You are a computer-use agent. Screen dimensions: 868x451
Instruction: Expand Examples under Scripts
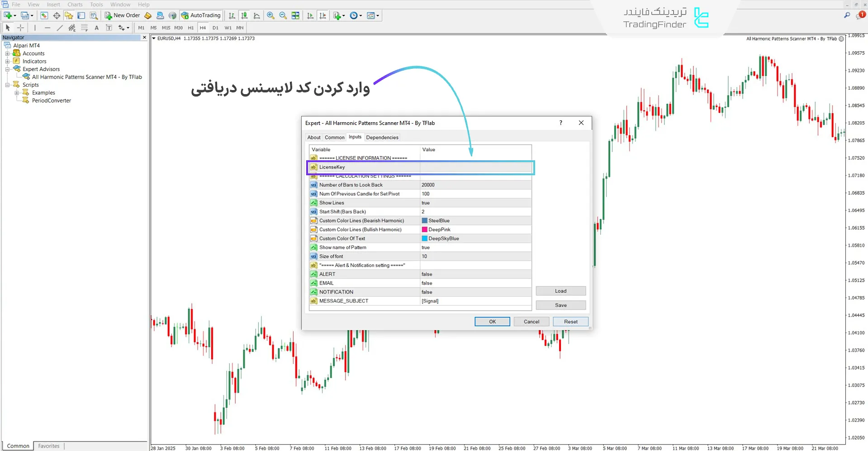click(x=17, y=92)
